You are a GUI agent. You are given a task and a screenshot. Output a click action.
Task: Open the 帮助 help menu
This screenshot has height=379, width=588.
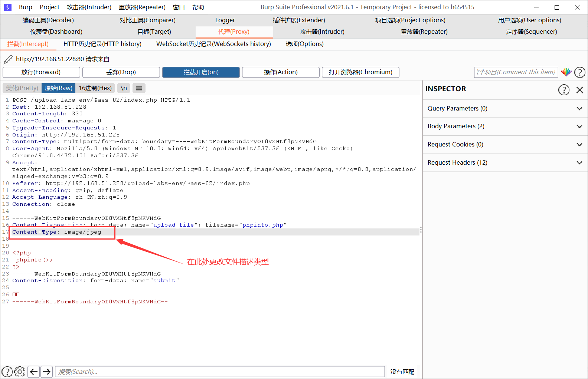pyautogui.click(x=198, y=7)
